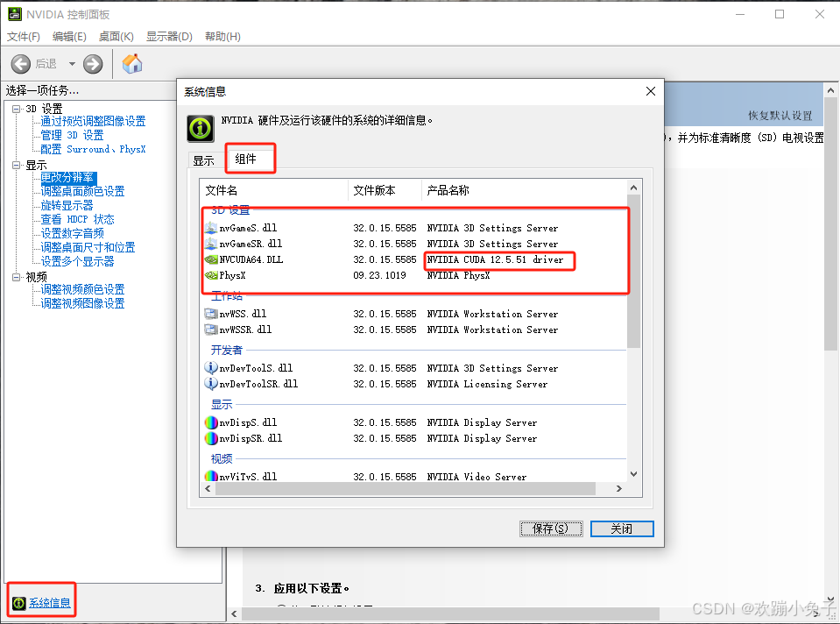Maximize the NVIDIA control panel window
The width and height of the screenshot is (840, 624).
tap(780, 15)
